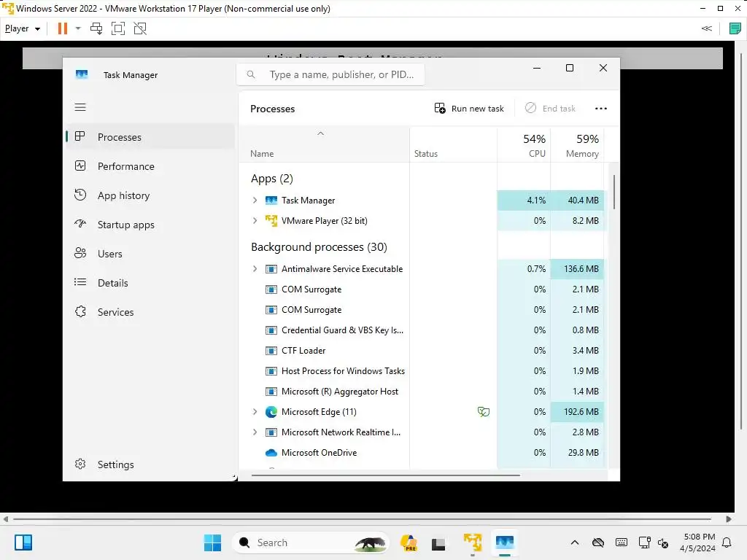Collapse sort arrow above Name column
747x560 pixels.
coord(321,134)
